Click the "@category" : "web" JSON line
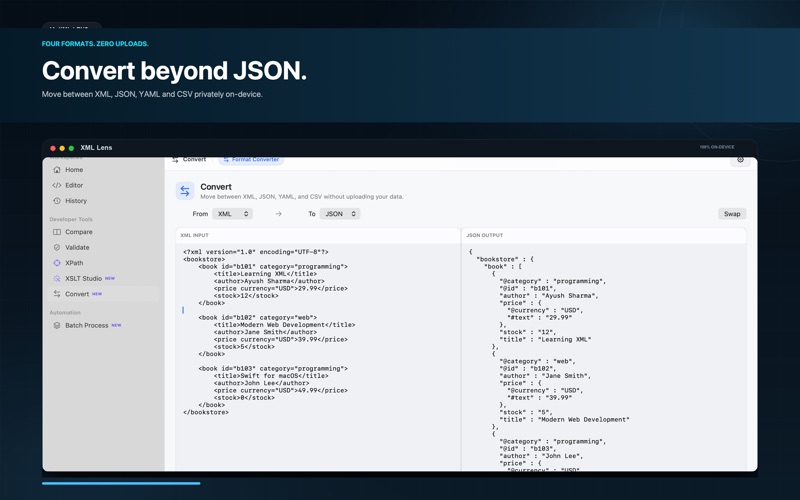The width and height of the screenshot is (800, 500). click(x=537, y=361)
